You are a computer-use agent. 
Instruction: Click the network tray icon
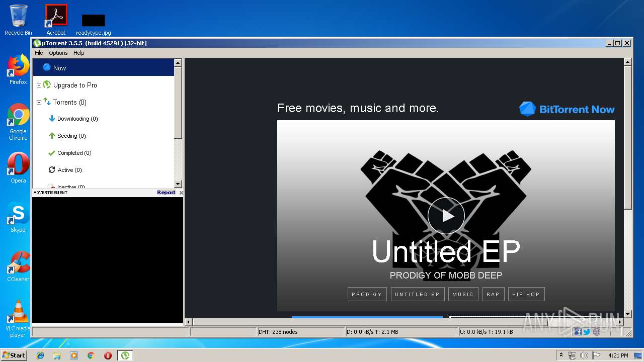572,355
